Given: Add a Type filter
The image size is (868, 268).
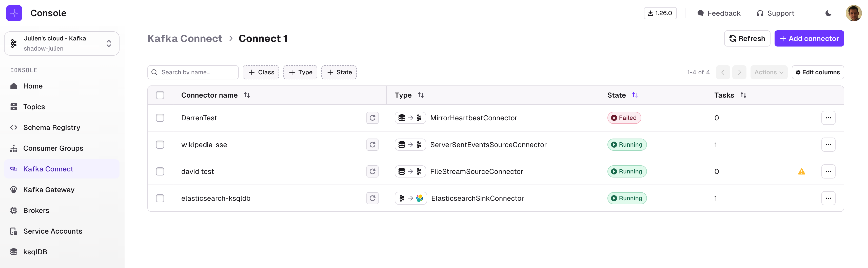Looking at the screenshot, I should [300, 72].
